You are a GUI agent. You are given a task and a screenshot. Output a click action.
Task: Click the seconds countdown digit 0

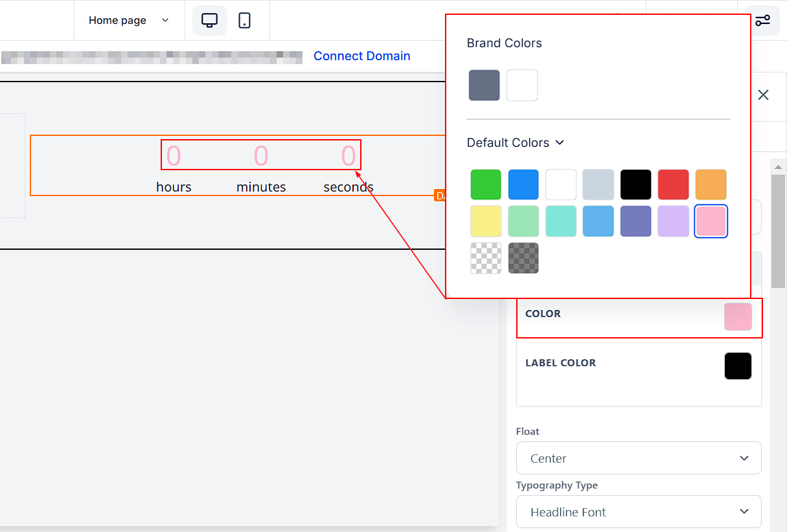tap(348, 156)
